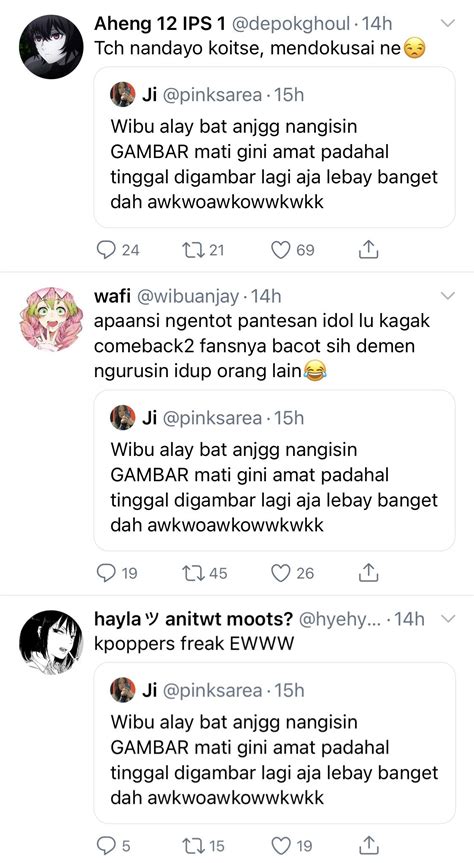This screenshot has height=863, width=474.
Task: Open the more-options chevron on Aheng's tweet
Action: pyautogui.click(x=449, y=24)
